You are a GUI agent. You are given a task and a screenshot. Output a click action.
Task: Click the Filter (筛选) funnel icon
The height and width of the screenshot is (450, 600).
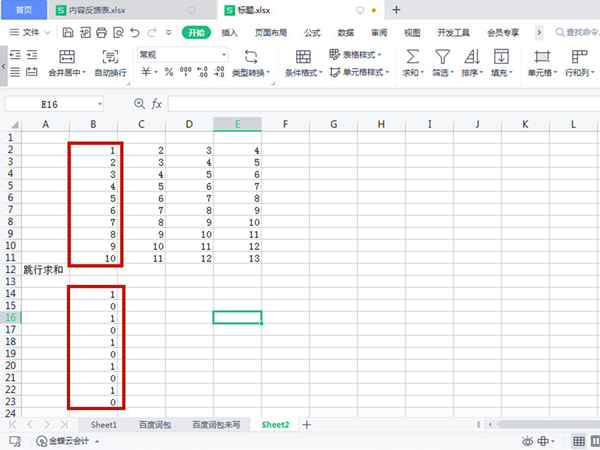point(441,56)
